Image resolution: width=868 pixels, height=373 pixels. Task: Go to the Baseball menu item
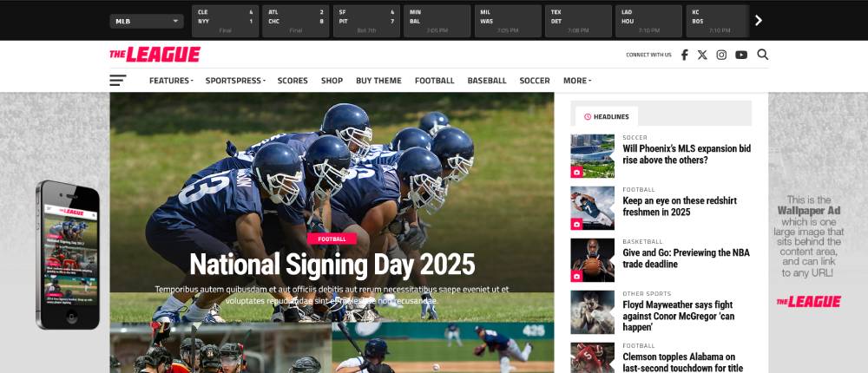487,81
